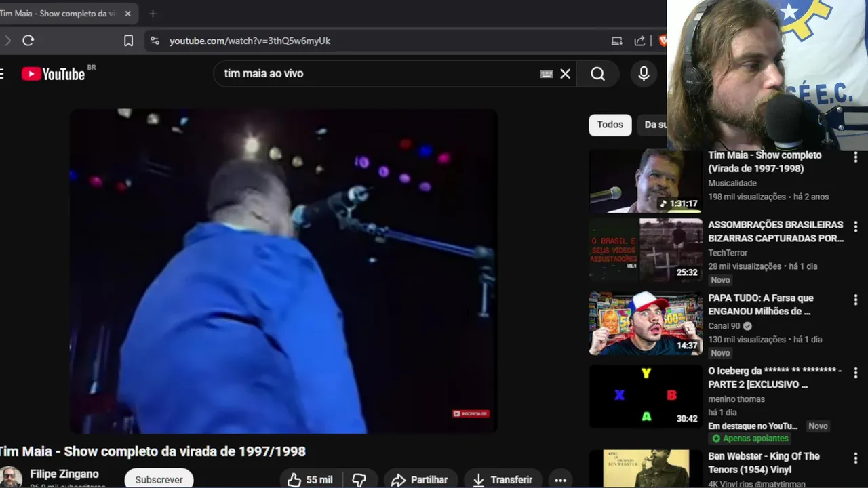Open menino thomas channel link
The image size is (868, 488).
(736, 399)
